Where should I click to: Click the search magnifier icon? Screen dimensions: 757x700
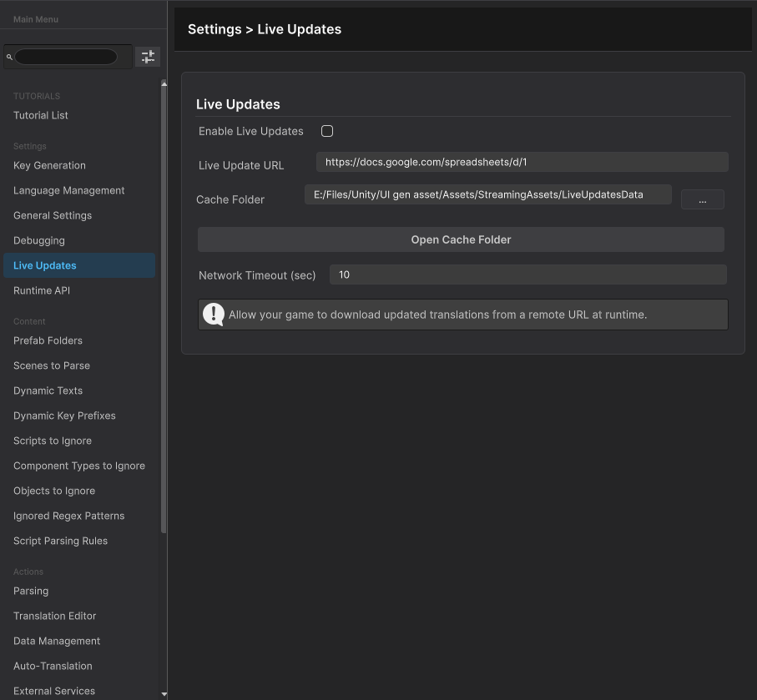tap(9, 58)
